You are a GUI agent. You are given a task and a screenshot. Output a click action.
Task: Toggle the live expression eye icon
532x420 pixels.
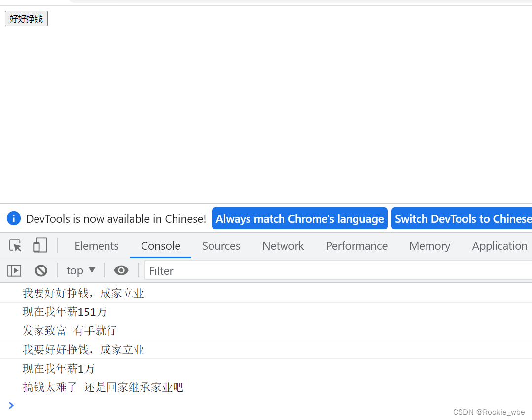121,270
